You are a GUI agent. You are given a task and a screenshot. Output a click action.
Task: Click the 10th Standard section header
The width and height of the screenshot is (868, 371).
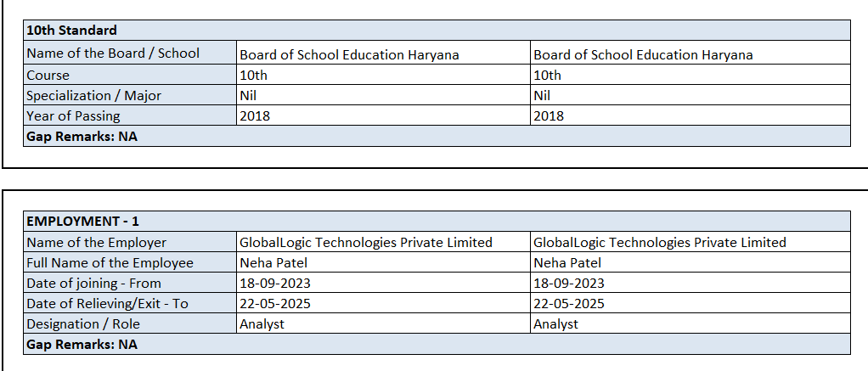(x=71, y=31)
